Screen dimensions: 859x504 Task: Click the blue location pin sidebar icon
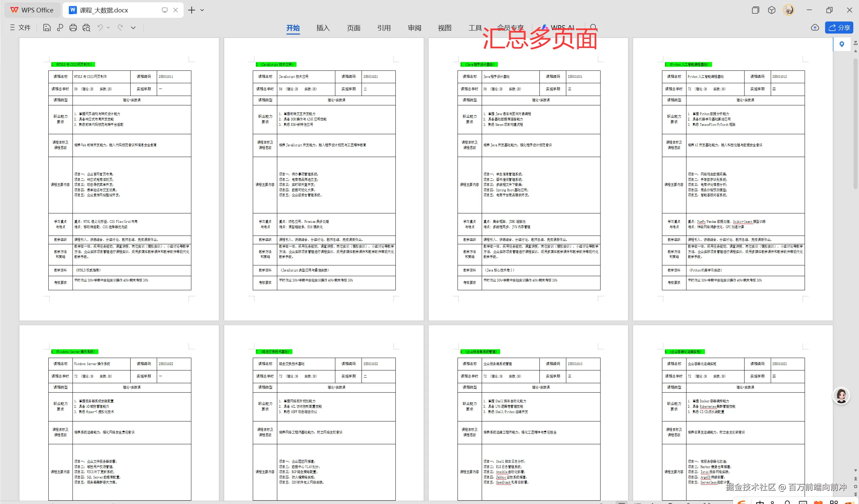point(842,44)
